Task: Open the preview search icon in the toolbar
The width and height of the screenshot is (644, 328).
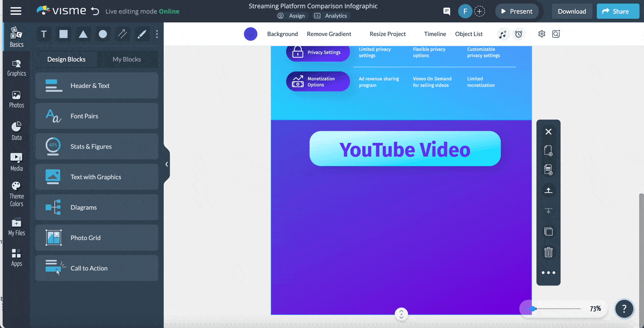Action: 556,34
